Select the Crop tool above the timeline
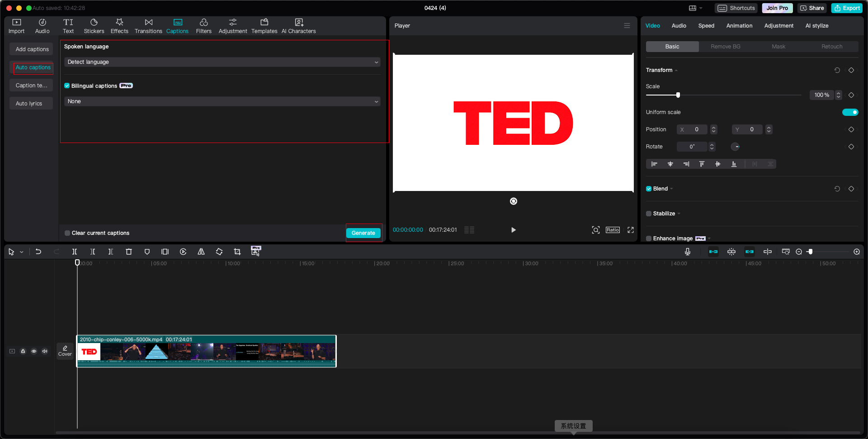 (x=237, y=252)
